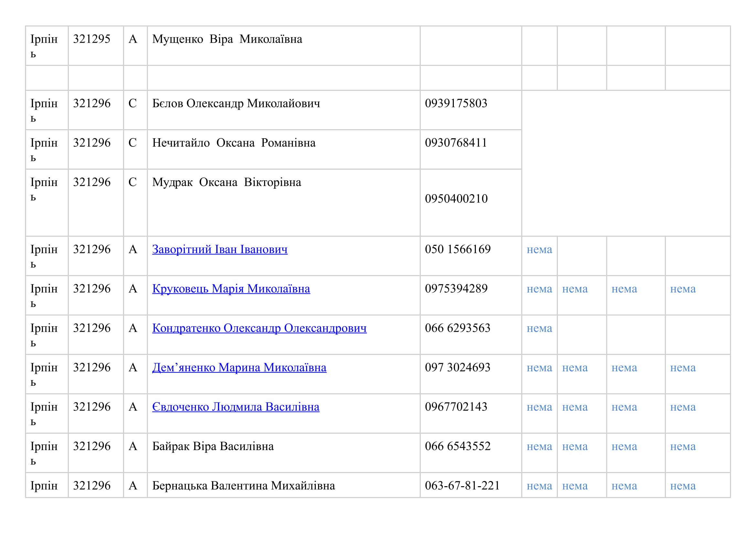Select phone 050 1566169 cell

pyautogui.click(x=457, y=249)
